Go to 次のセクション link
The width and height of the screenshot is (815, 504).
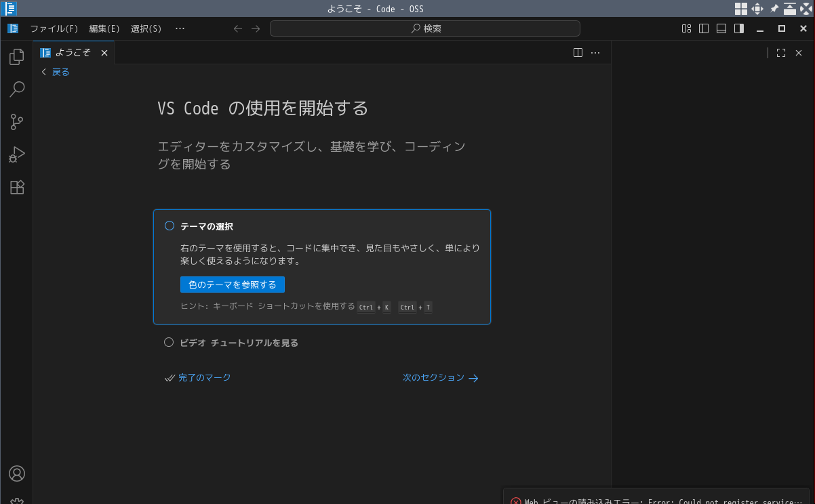coord(441,378)
